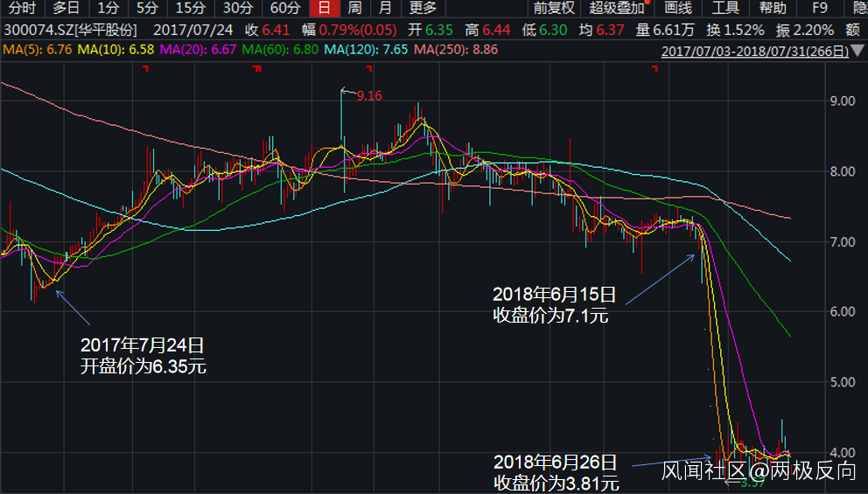The width and height of the screenshot is (868, 494).
Task: Select the 日 daily K-line tab
Action: (325, 9)
